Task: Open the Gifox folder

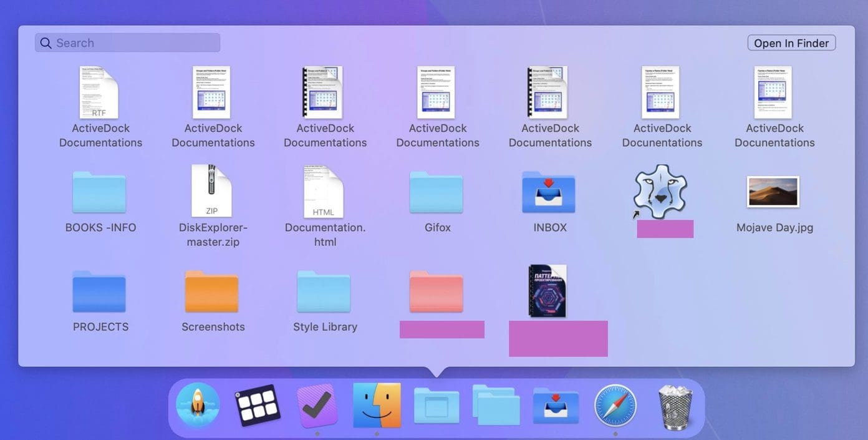Action: 436,192
